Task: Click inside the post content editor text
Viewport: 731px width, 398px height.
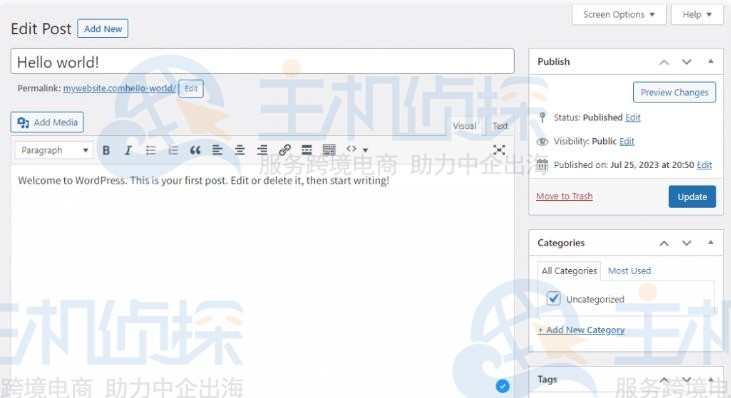Action: [204, 180]
